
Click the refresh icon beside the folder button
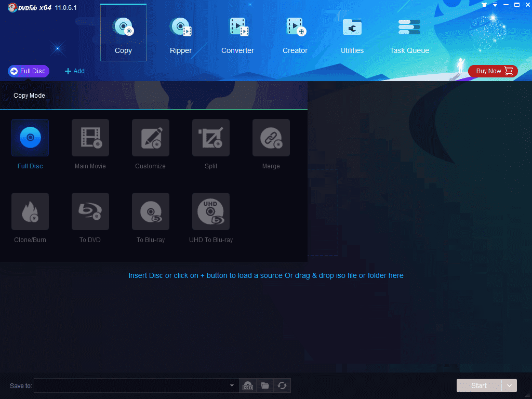point(282,386)
